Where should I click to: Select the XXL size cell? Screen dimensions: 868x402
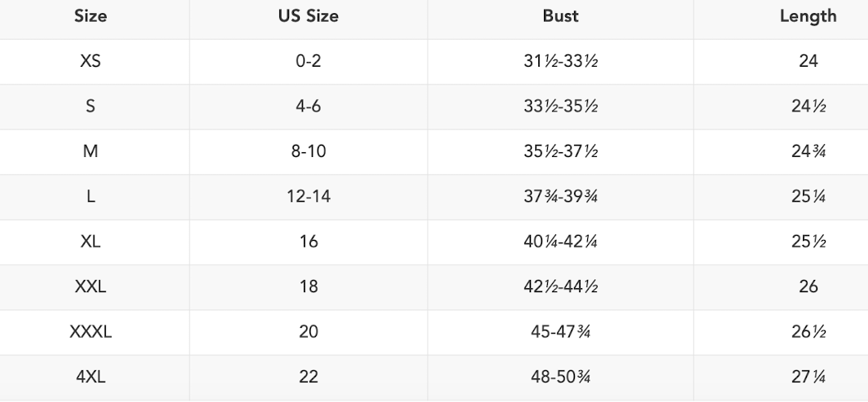[x=90, y=286]
